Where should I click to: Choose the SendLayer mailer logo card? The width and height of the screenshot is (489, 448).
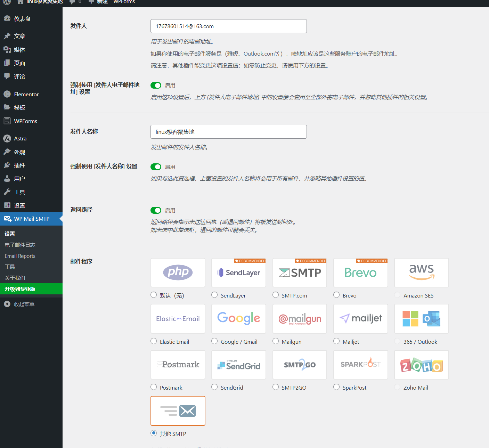(239, 272)
